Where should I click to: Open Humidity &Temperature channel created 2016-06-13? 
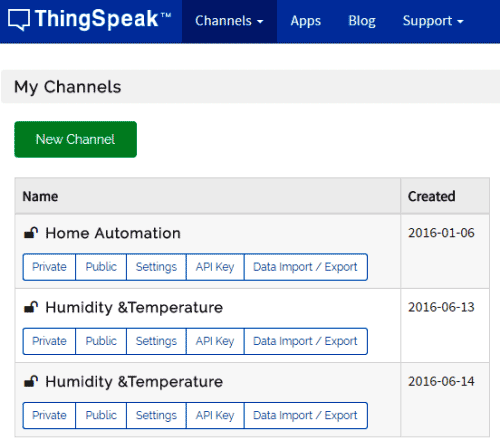click(134, 307)
